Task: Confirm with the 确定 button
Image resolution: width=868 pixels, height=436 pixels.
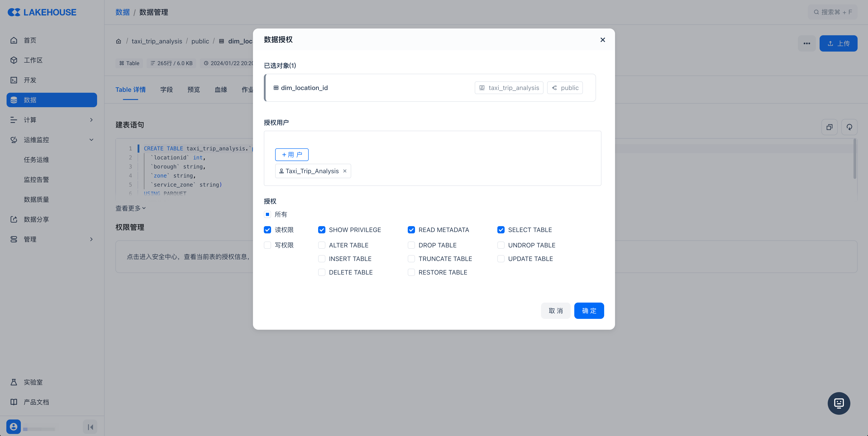Action: pos(589,310)
